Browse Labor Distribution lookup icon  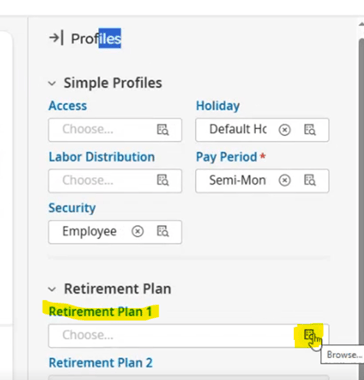(x=163, y=180)
